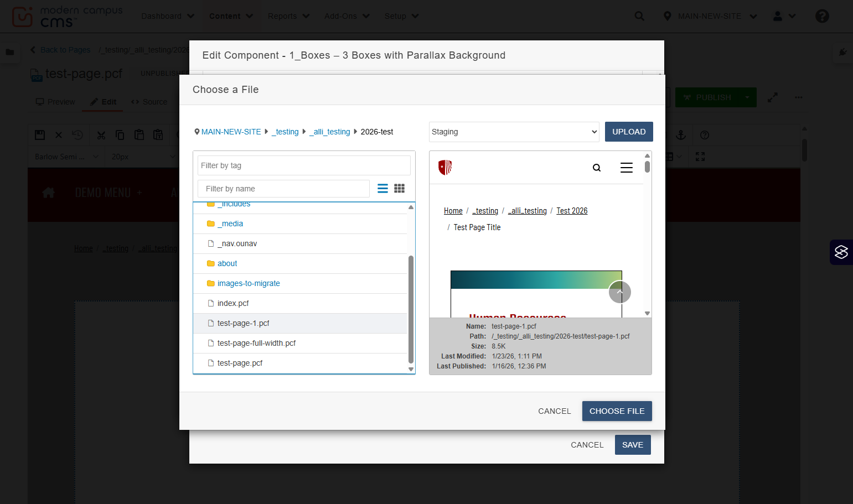Open MAIN-NEW-SITE site selector dropdown in header

[710, 16]
